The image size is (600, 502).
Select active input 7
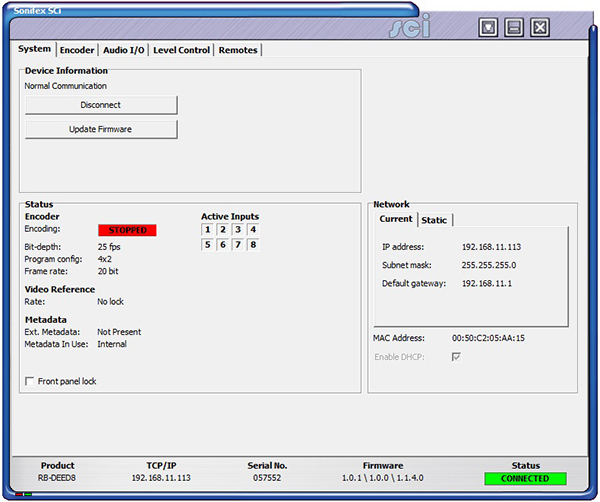click(x=238, y=244)
